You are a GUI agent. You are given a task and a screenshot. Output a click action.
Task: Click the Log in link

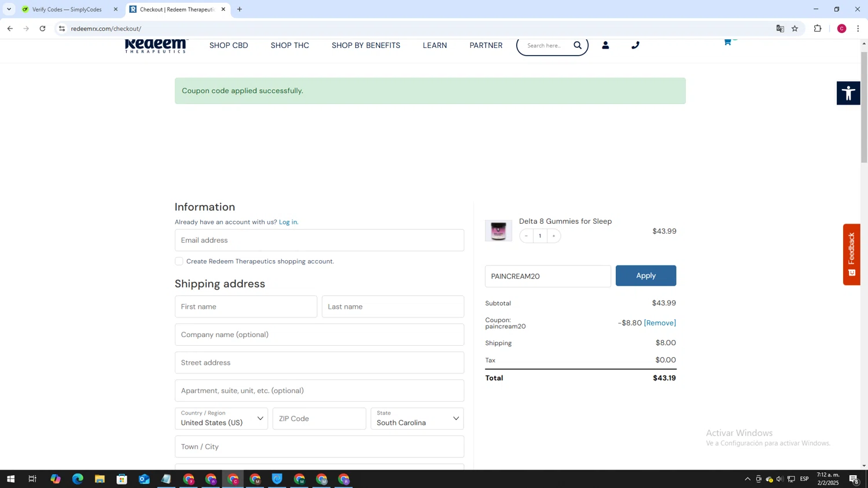(x=288, y=222)
